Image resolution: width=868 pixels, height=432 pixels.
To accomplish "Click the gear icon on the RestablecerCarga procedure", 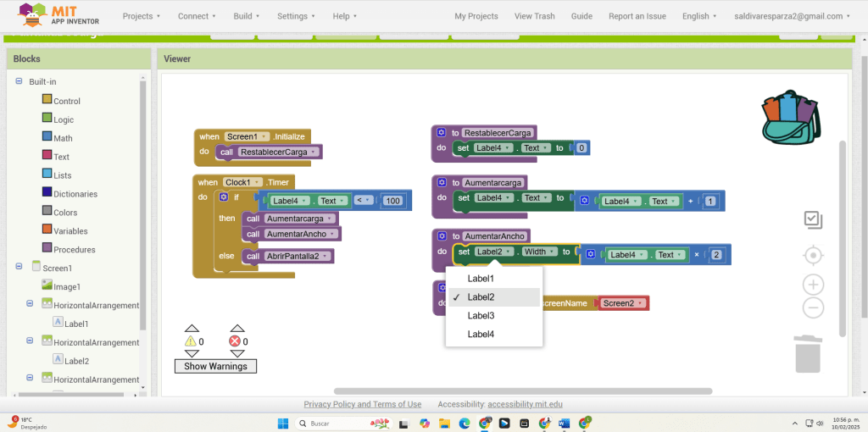I will [x=441, y=133].
